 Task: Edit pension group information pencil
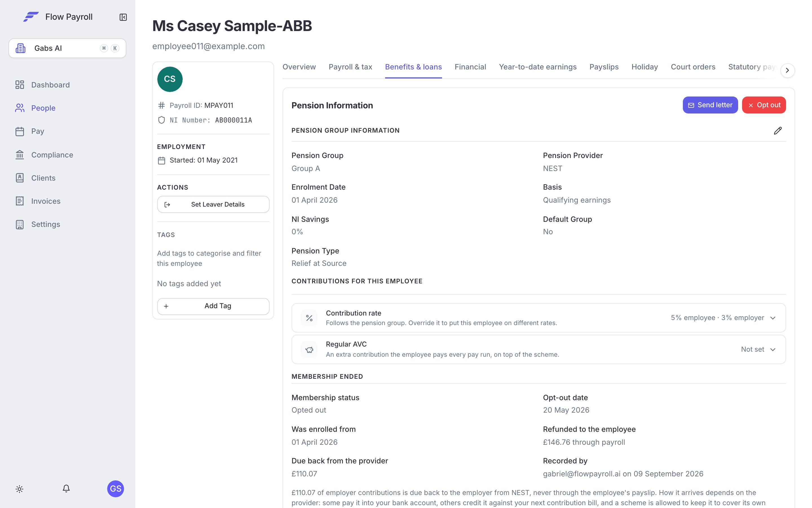click(x=778, y=130)
